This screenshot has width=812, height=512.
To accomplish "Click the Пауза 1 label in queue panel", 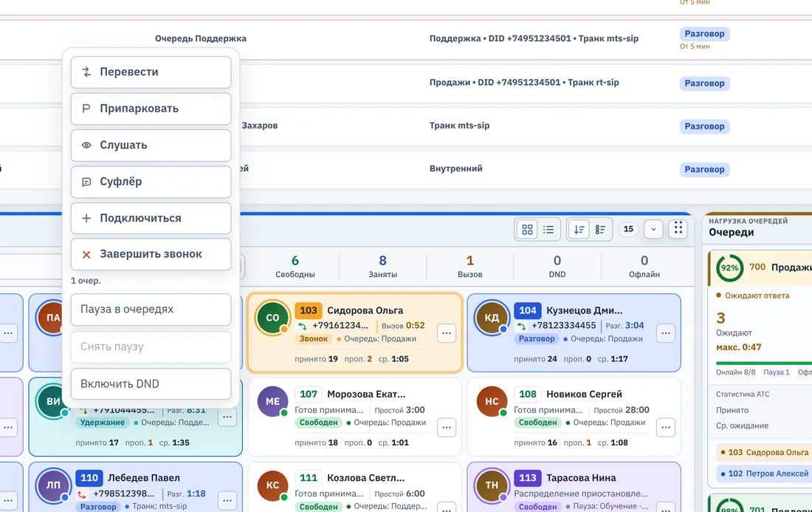I will coord(777,372).
